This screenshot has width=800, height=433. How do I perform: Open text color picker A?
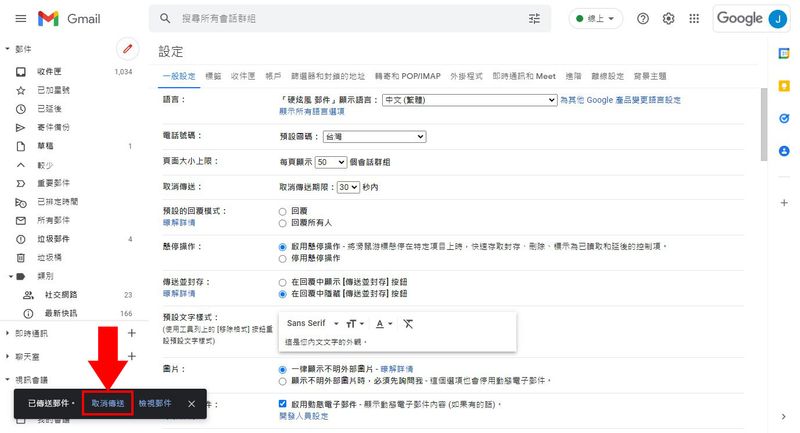[x=383, y=324]
